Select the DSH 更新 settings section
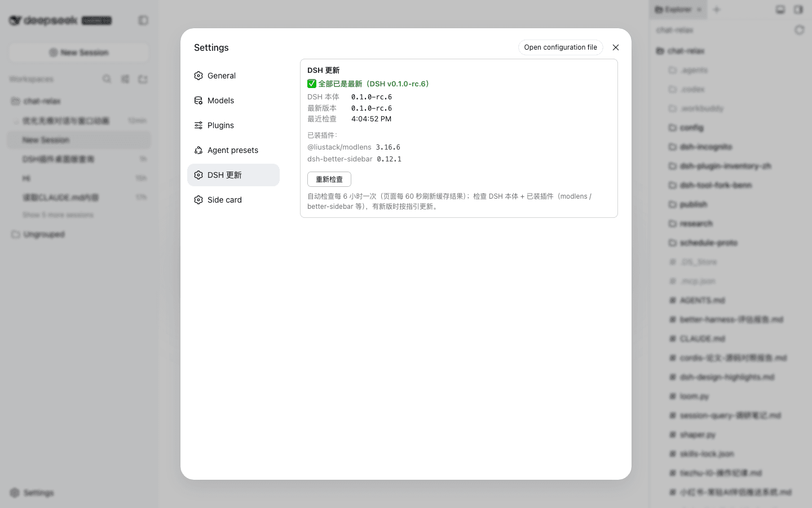Image resolution: width=812 pixels, height=508 pixels. click(233, 175)
